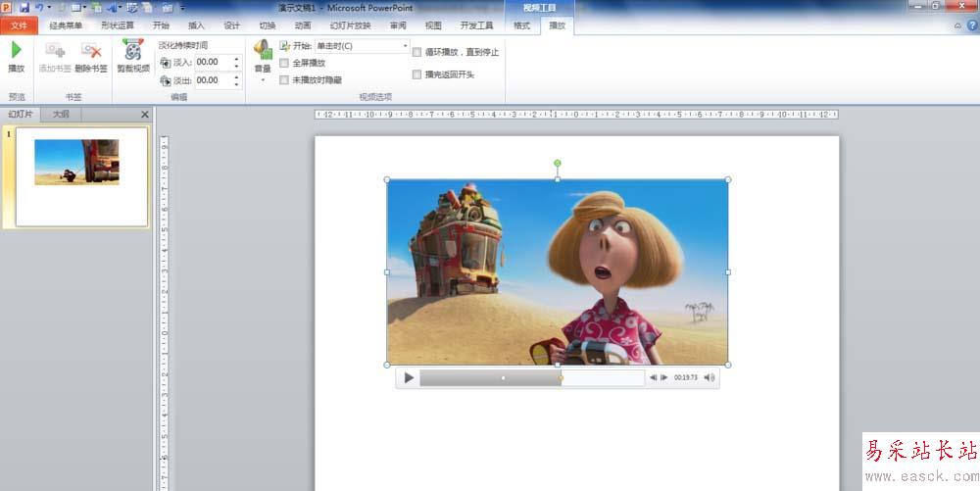Step forward a frame in video player
This screenshot has width=980, height=491.
[663, 377]
